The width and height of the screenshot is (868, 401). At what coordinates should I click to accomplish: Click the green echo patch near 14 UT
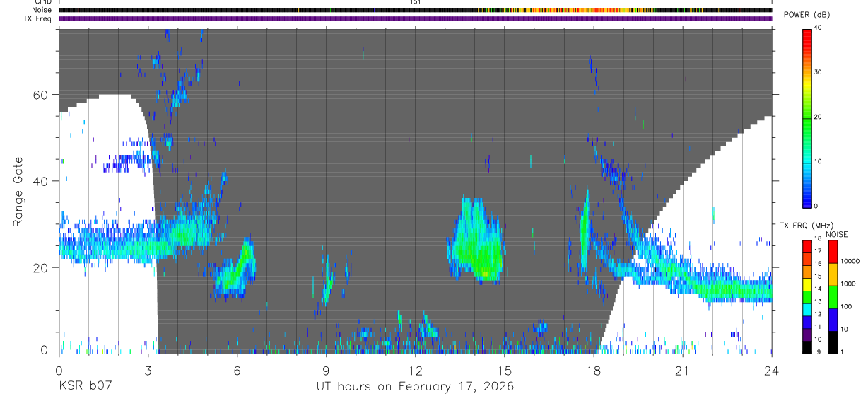click(x=477, y=240)
